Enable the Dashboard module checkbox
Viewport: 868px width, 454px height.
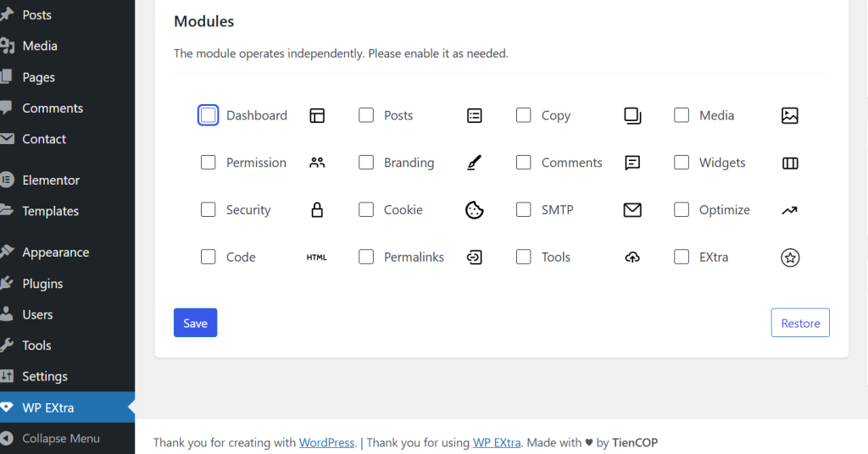[x=209, y=115]
